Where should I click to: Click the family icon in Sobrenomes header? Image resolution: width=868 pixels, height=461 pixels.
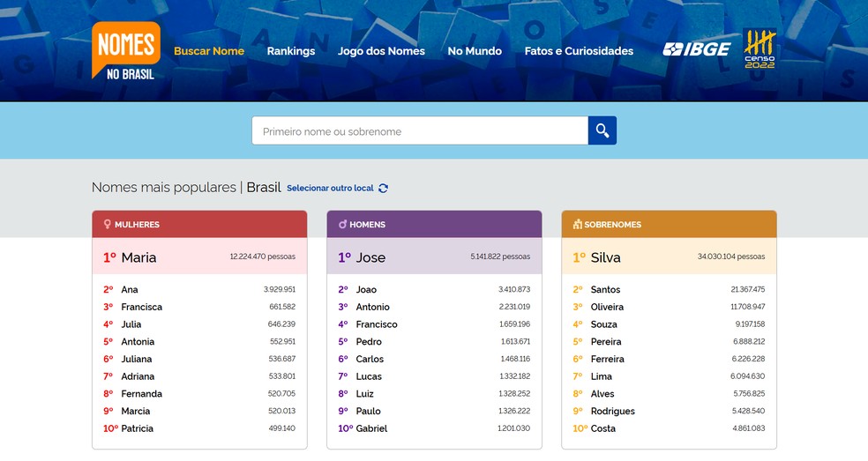[577, 225]
